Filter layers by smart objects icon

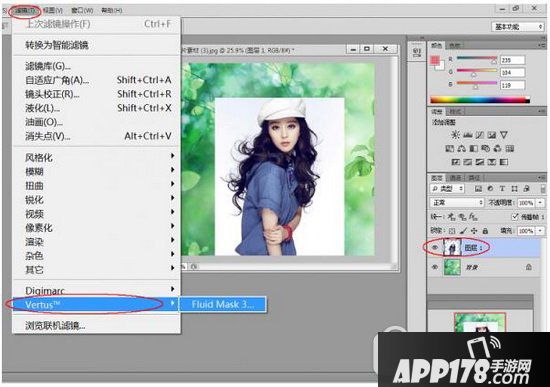tap(526, 189)
